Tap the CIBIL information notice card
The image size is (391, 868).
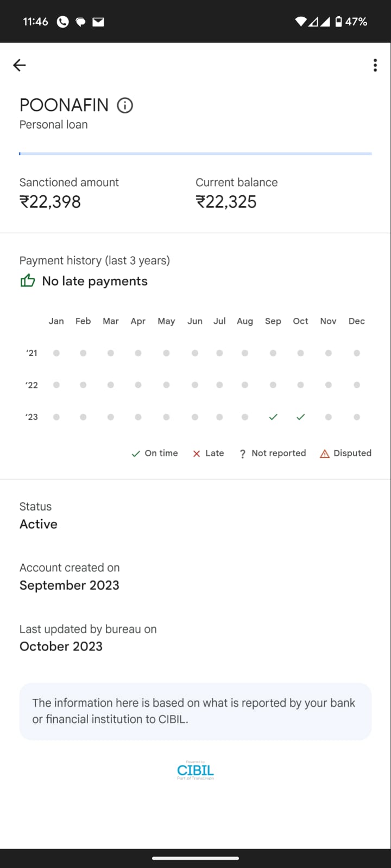point(195,711)
